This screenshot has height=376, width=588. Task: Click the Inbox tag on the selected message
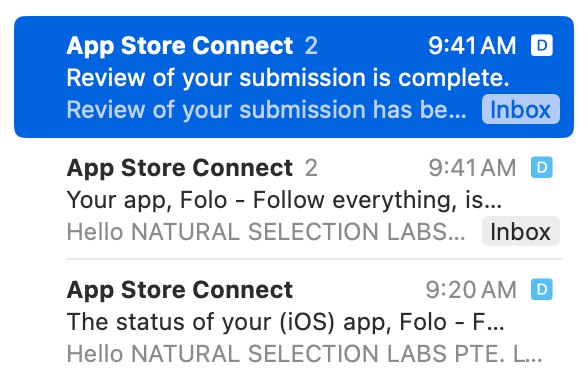(520, 109)
